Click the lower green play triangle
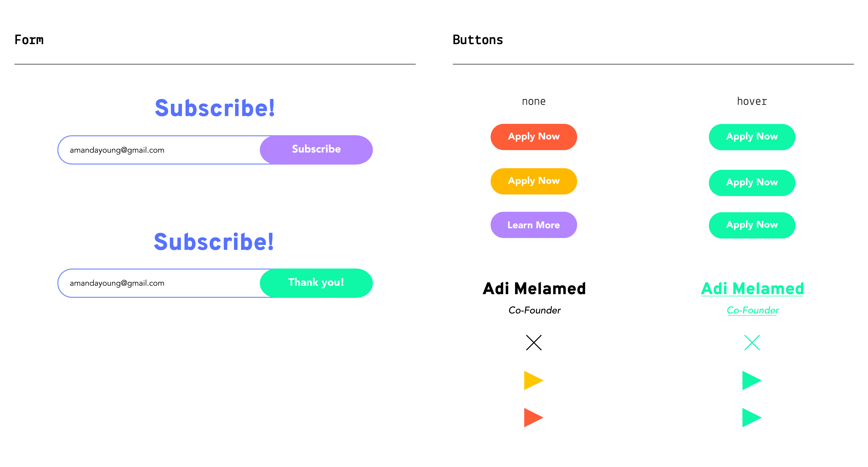This screenshot has width=868, height=467. pyautogui.click(x=752, y=417)
